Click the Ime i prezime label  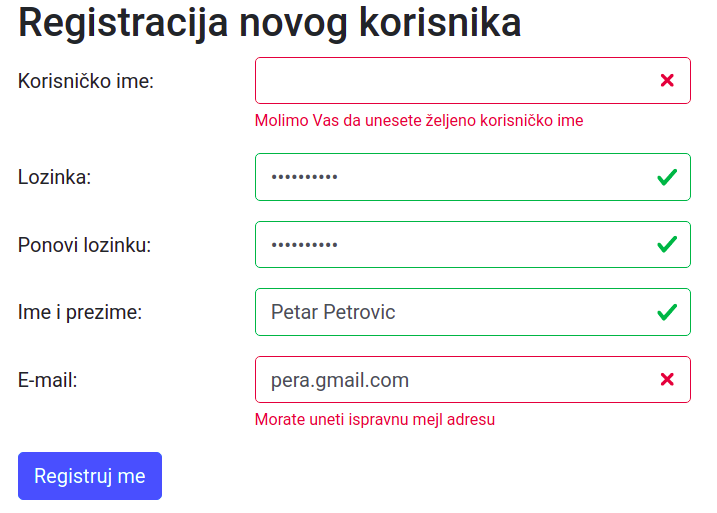pyautogui.click(x=80, y=312)
